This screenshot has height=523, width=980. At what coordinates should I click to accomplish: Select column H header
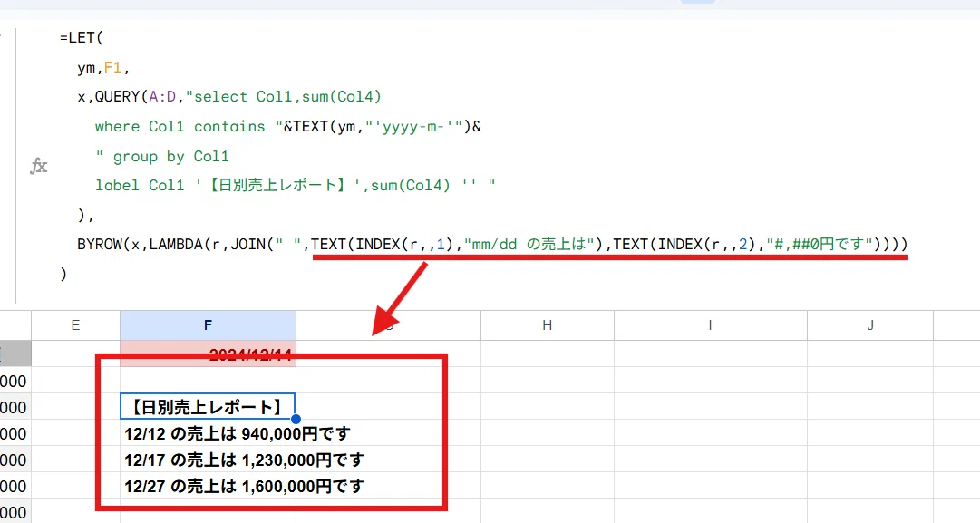pyautogui.click(x=547, y=324)
